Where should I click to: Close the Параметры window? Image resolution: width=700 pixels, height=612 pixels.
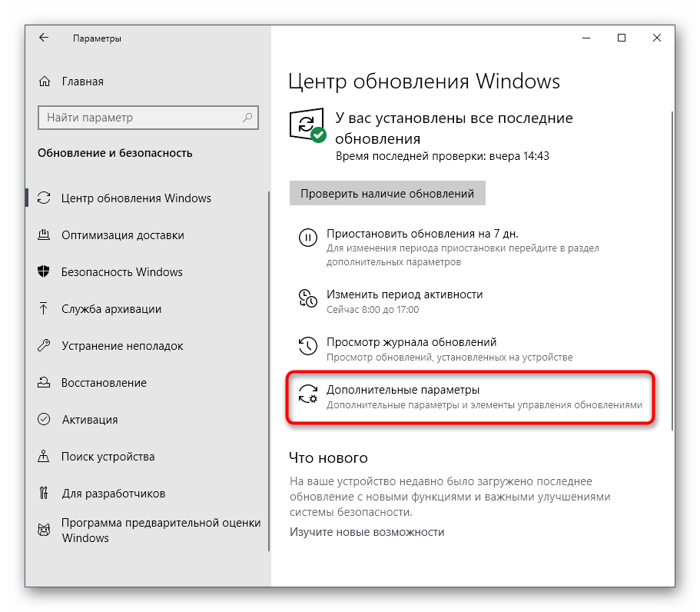[656, 38]
